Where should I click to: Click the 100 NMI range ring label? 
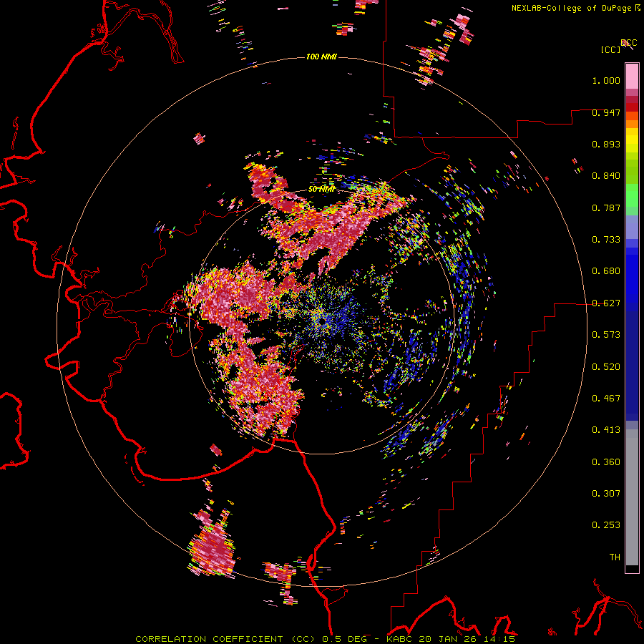click(x=321, y=57)
